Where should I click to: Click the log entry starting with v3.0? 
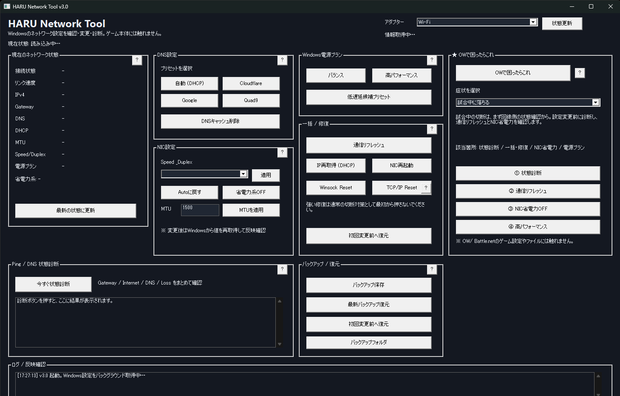pyautogui.click(x=81, y=375)
